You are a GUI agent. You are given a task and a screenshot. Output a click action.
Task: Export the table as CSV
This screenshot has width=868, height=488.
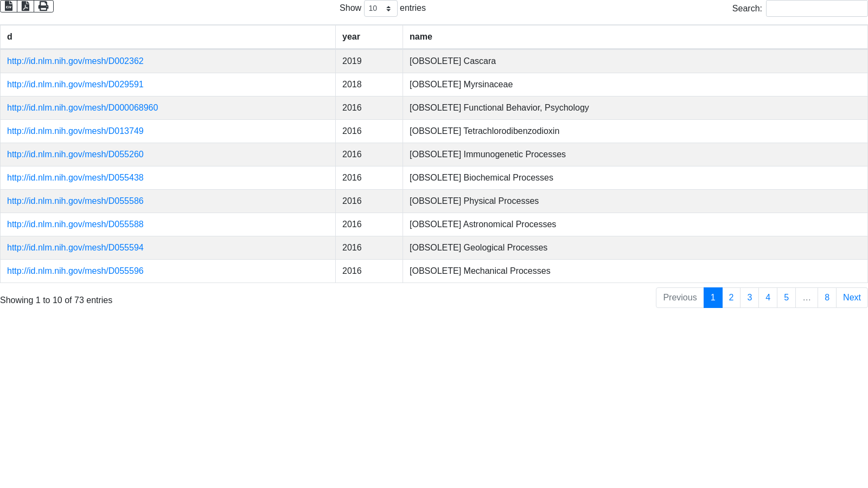click(9, 6)
